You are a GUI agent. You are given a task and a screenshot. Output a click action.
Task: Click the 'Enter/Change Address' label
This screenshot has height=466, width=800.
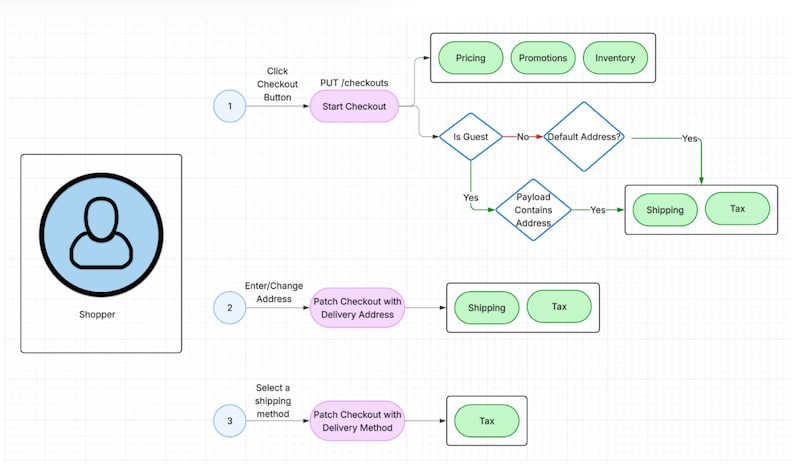274,292
